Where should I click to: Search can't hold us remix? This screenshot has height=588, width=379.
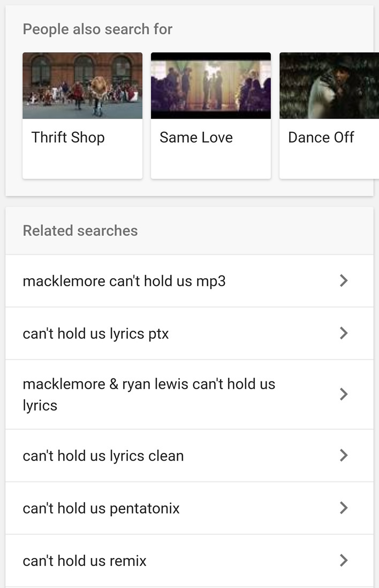pos(85,561)
